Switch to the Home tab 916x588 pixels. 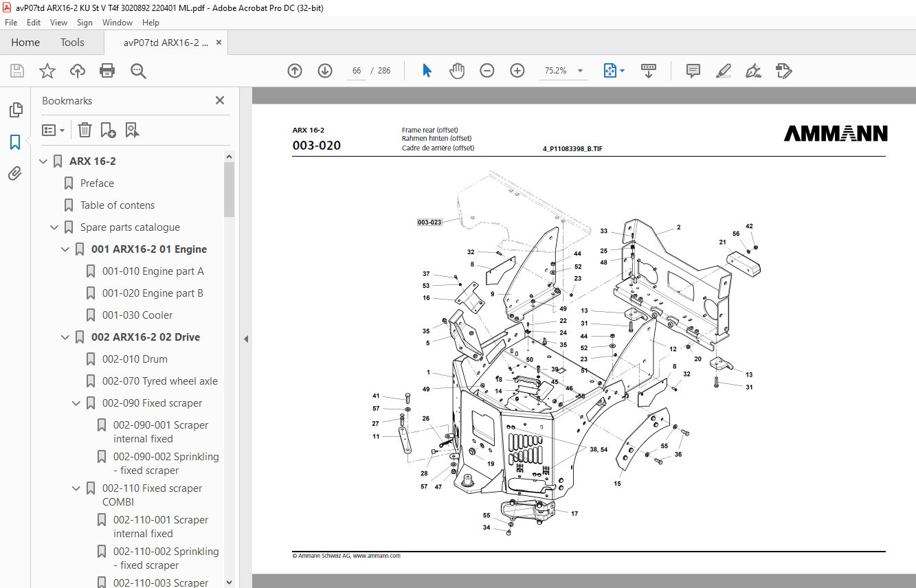point(25,43)
